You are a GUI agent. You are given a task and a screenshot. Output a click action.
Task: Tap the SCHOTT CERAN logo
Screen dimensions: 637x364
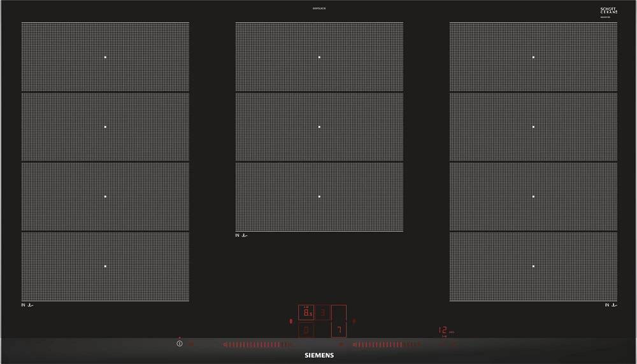pos(608,11)
